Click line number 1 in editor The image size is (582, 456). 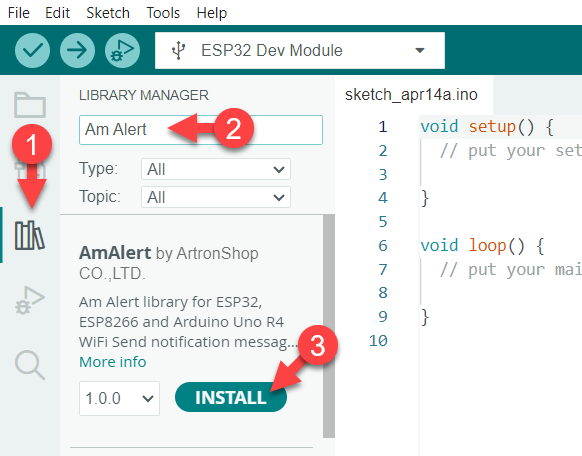pyautogui.click(x=383, y=127)
